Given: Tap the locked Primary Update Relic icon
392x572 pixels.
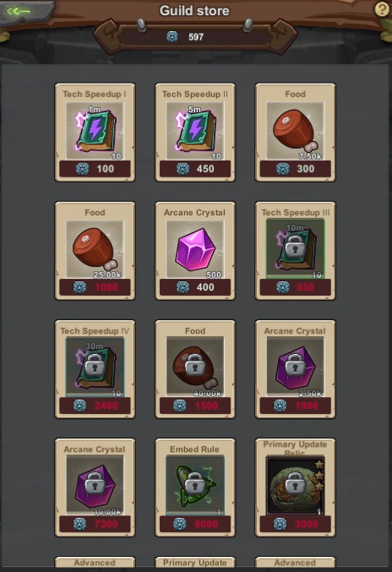Looking at the screenshot, I should click(x=295, y=485).
